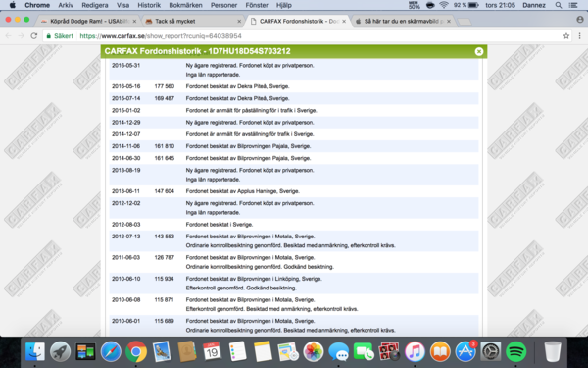Select the mileage value 169 487
This screenshot has height=368, width=588.
click(x=165, y=98)
